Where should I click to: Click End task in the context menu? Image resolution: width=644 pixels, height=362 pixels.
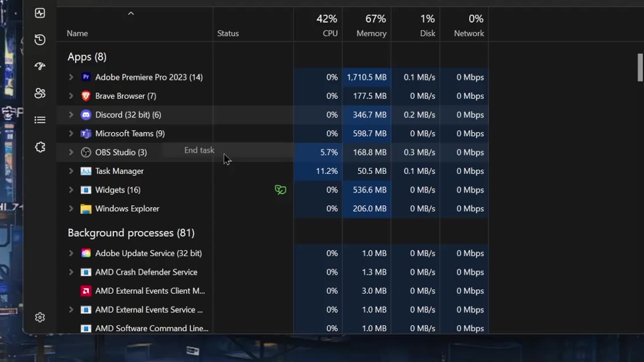pyautogui.click(x=199, y=150)
